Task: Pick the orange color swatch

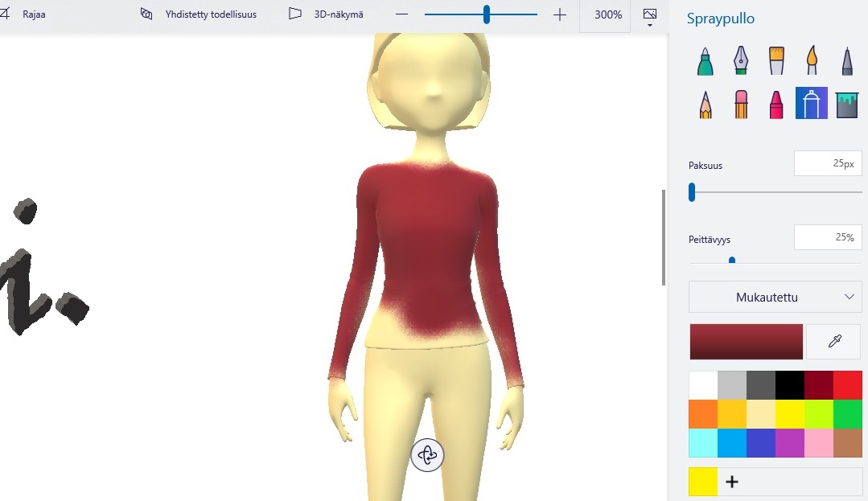Action: pyautogui.click(x=703, y=413)
